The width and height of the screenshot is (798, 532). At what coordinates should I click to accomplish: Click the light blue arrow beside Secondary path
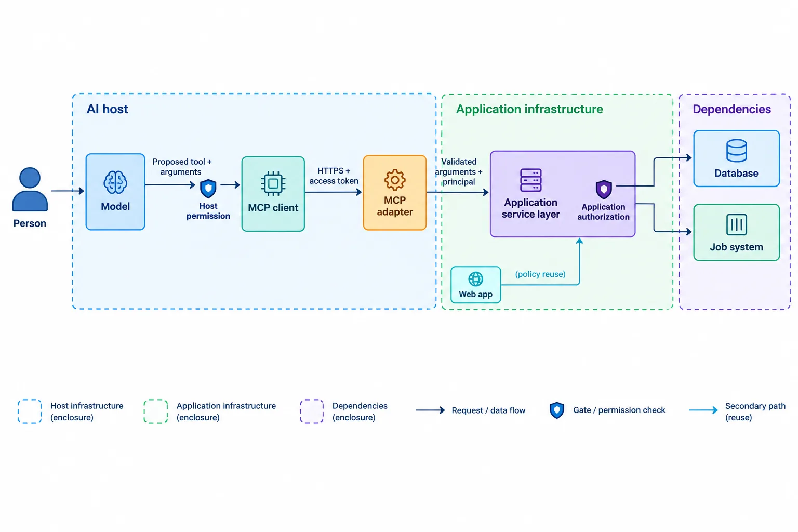click(703, 410)
